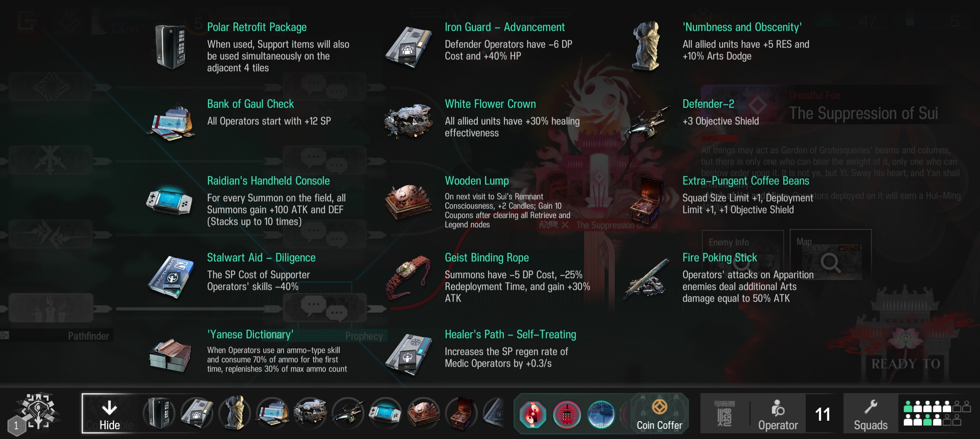
Task: Open the Squads menu
Action: (871, 413)
